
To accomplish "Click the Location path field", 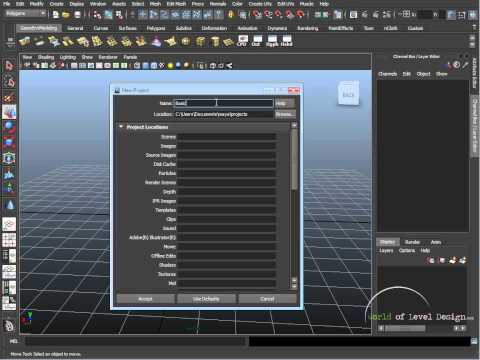I will (x=224, y=114).
